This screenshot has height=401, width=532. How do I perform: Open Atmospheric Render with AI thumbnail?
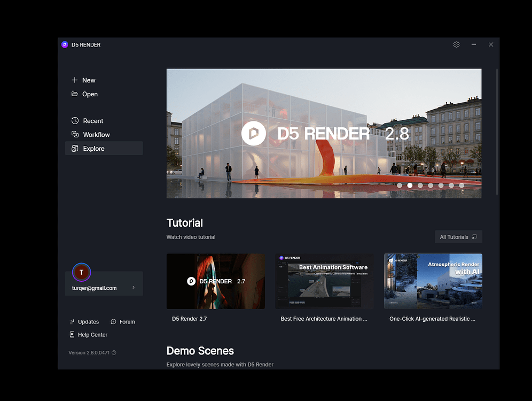(x=433, y=281)
